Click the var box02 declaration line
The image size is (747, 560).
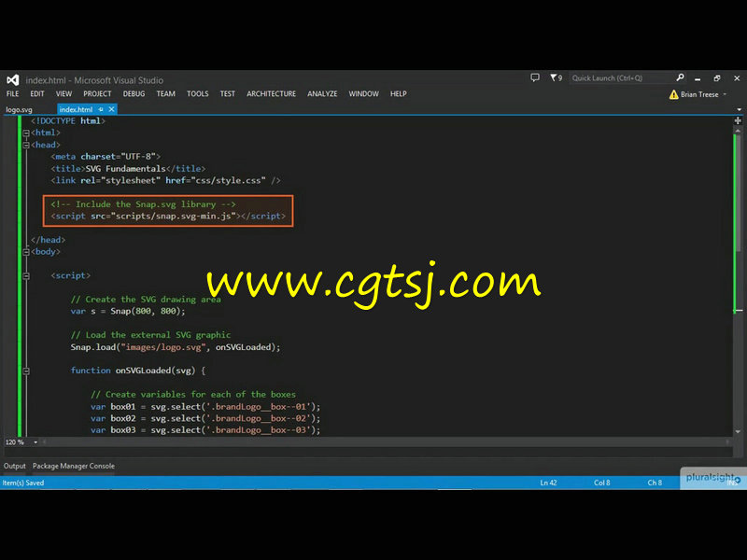205,418
